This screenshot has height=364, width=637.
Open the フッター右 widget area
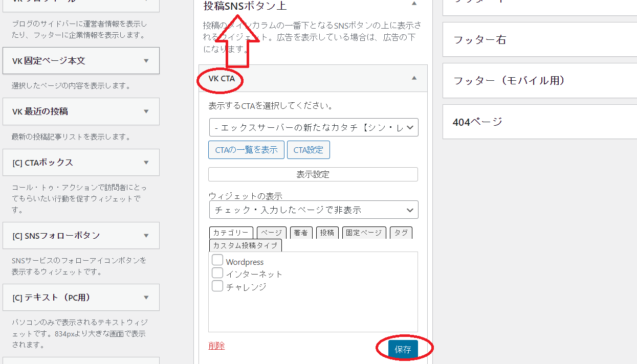pyautogui.click(x=540, y=39)
